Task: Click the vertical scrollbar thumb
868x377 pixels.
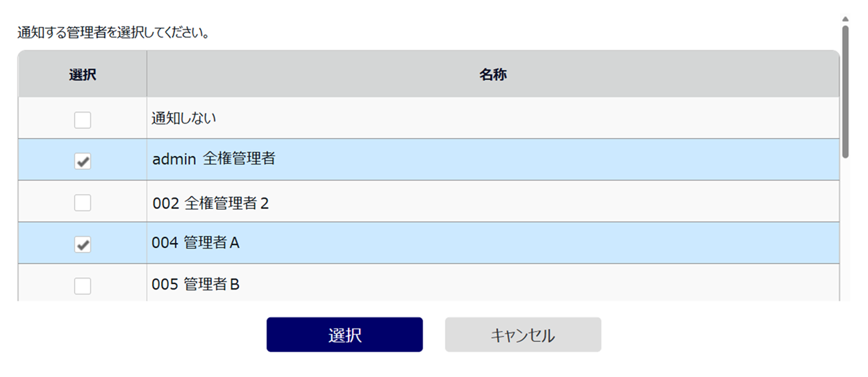Action: [845, 92]
